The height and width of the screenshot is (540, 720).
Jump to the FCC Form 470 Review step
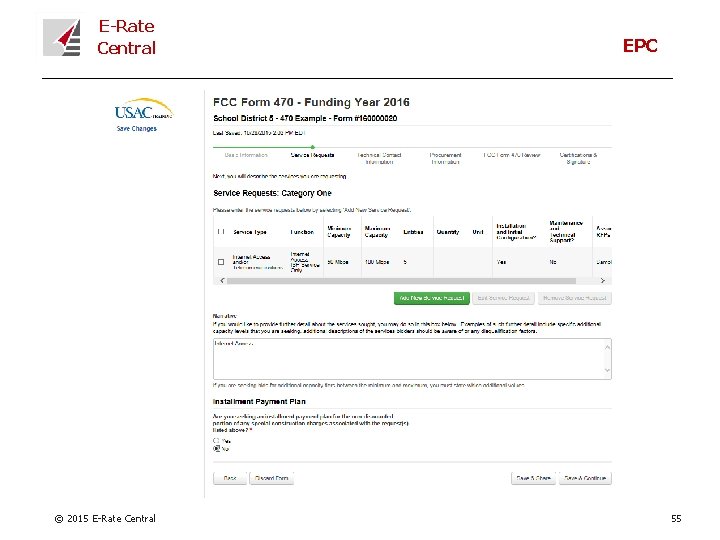[x=512, y=156]
